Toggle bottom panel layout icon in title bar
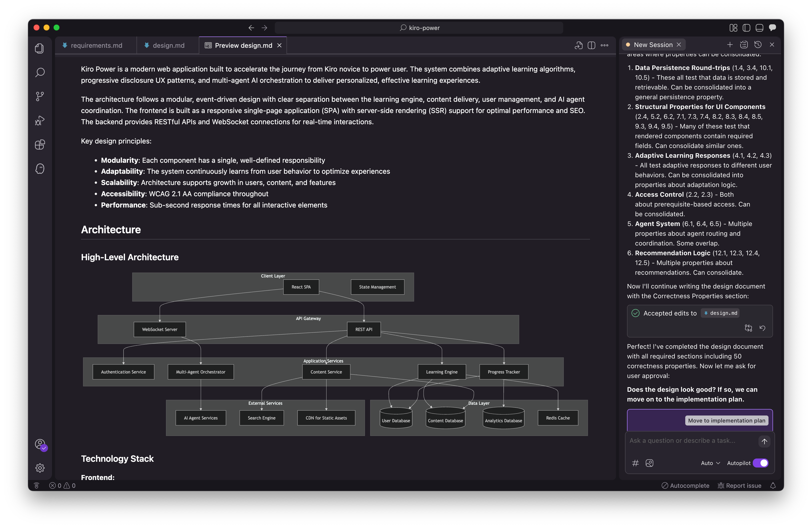This screenshot has width=812, height=528. (759, 28)
